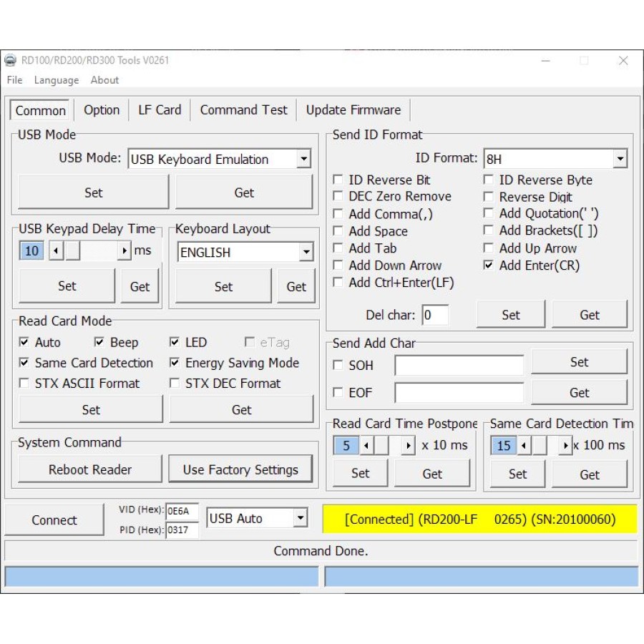Expand the USB Auto connection dropdown
This screenshot has height=644, width=644.
click(301, 518)
